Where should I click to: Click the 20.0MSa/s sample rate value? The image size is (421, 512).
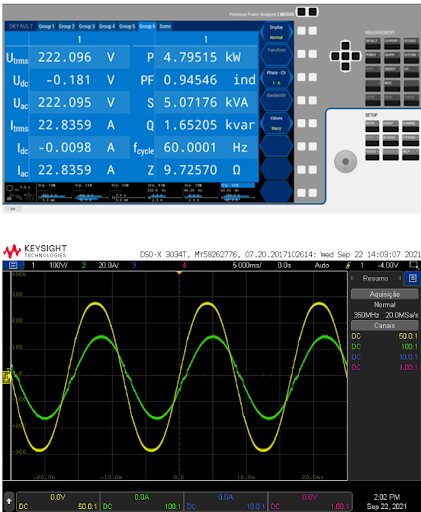click(x=402, y=315)
